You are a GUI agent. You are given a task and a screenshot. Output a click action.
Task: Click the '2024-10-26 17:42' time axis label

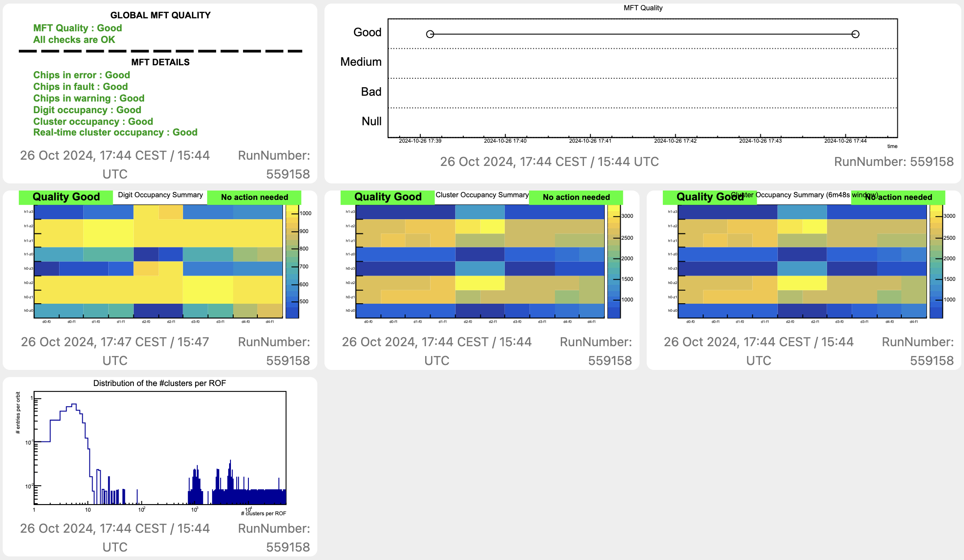click(675, 141)
